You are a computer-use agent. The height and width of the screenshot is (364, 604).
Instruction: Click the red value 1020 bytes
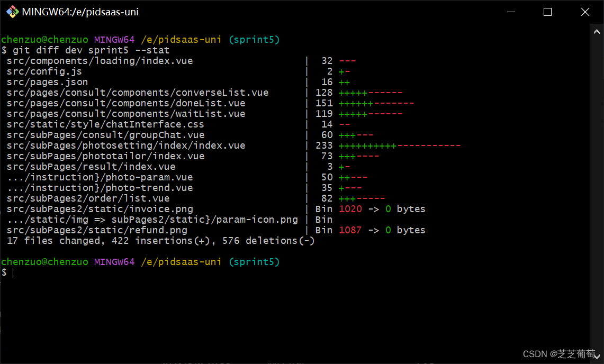pos(350,209)
